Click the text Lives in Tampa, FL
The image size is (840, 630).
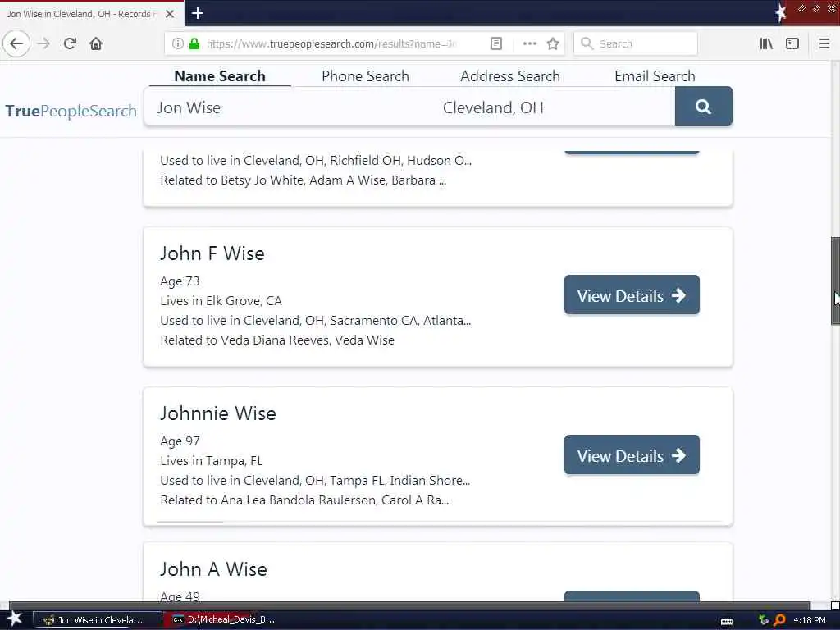click(x=211, y=461)
